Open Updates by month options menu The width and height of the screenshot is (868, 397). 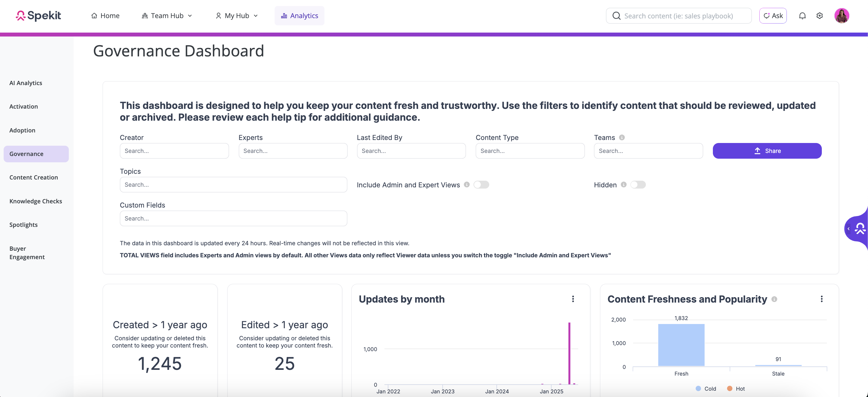pyautogui.click(x=573, y=299)
